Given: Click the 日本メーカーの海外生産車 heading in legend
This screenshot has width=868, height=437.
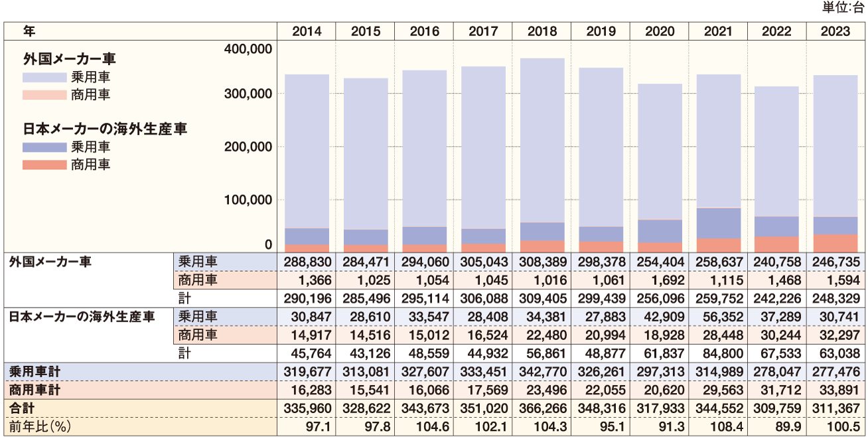Looking at the screenshot, I should [105, 130].
